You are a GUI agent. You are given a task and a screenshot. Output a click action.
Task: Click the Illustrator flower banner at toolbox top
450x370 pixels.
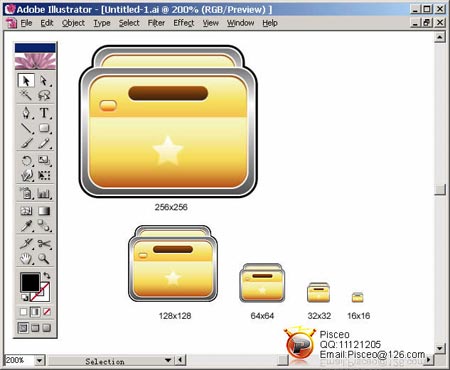pos(35,57)
